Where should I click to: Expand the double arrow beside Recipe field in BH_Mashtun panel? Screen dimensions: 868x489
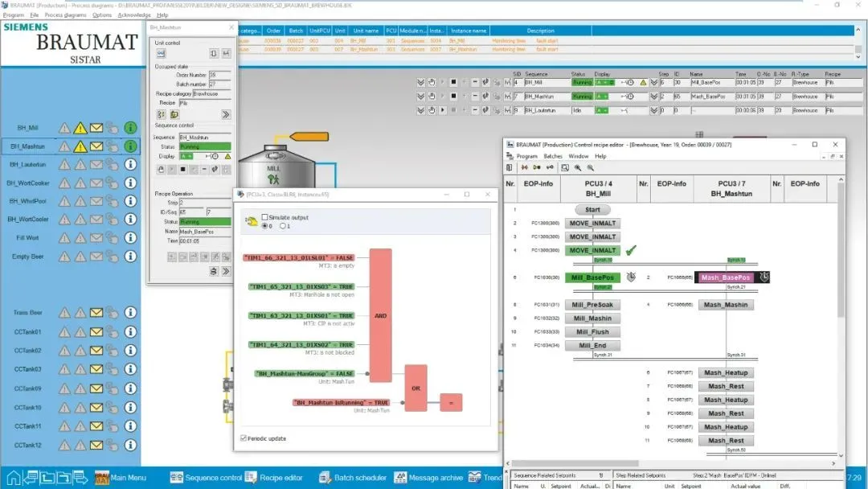click(x=226, y=114)
